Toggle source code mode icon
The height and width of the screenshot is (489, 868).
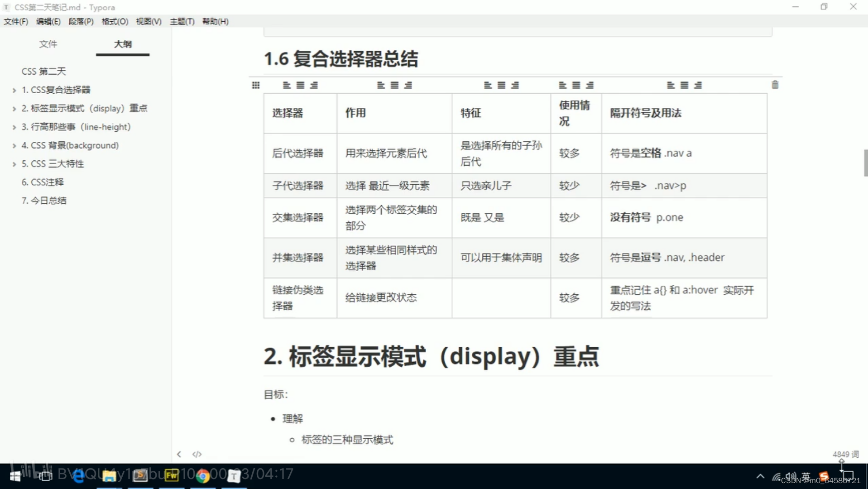coord(197,454)
